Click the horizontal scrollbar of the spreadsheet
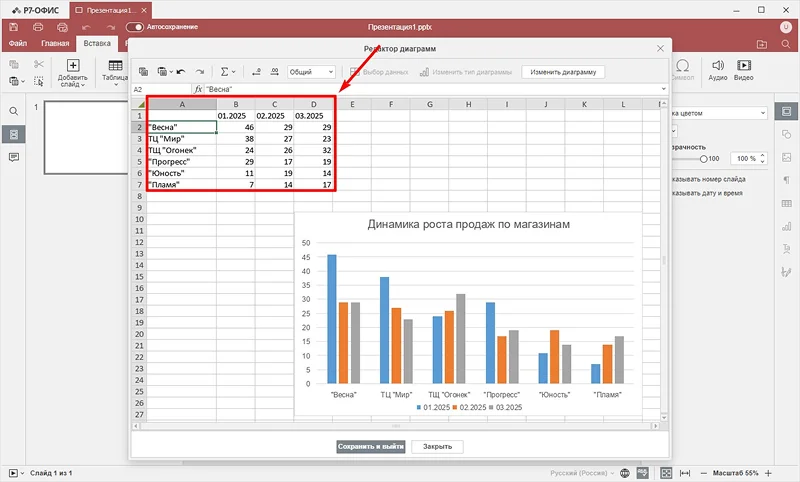800x482 pixels. (x=396, y=425)
